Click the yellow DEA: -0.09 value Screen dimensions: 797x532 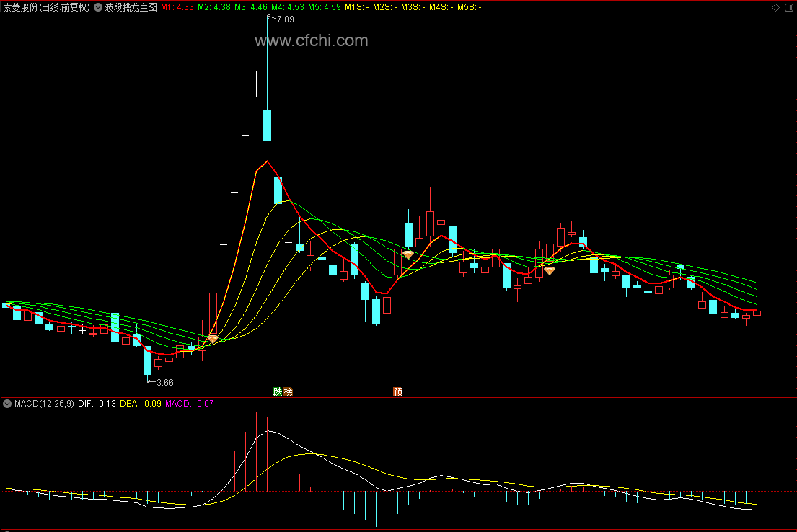(141, 404)
